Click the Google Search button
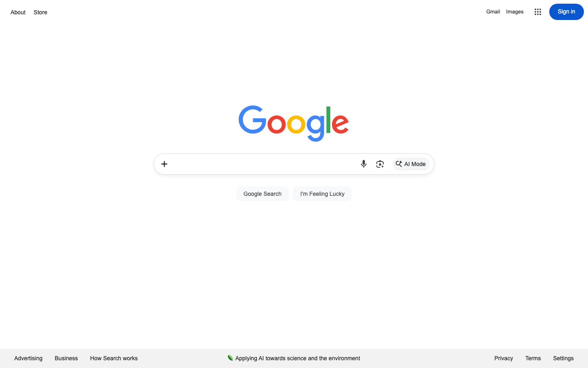 (x=263, y=194)
